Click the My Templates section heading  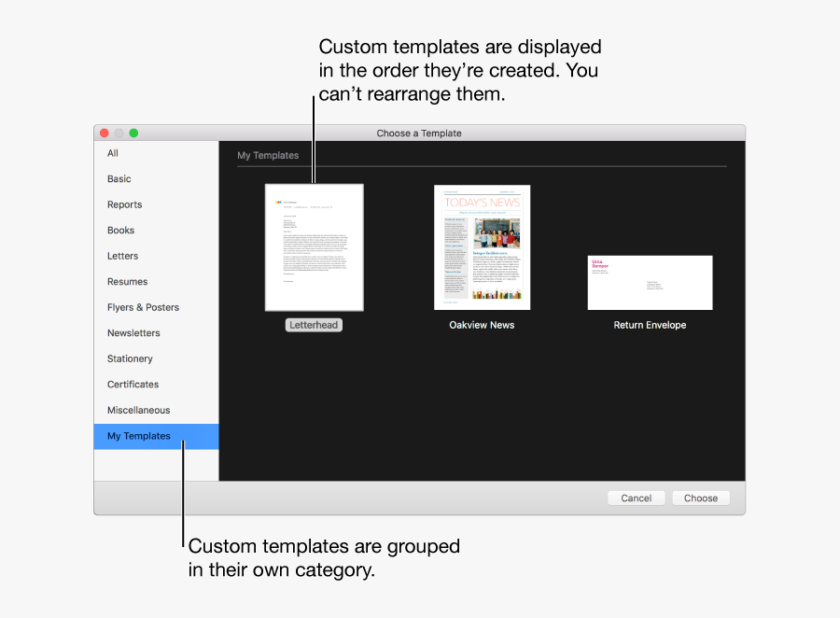click(268, 156)
